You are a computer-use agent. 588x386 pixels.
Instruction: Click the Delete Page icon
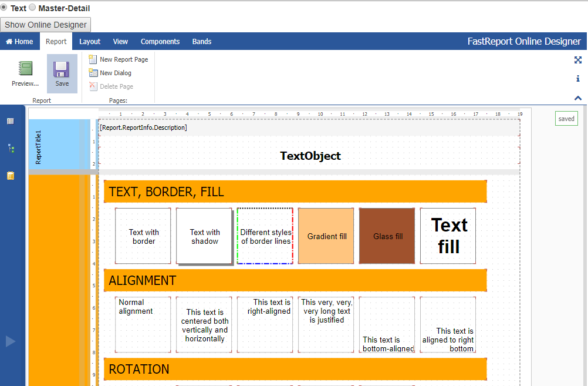tap(93, 86)
